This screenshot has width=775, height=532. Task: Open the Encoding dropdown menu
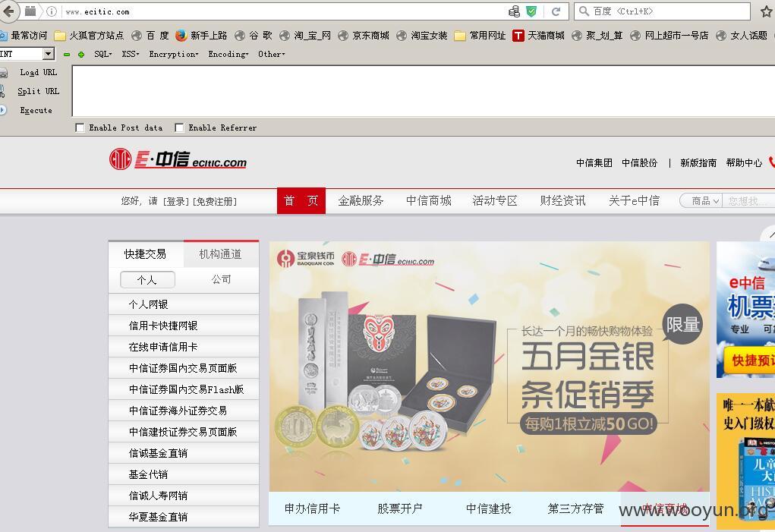pos(228,54)
